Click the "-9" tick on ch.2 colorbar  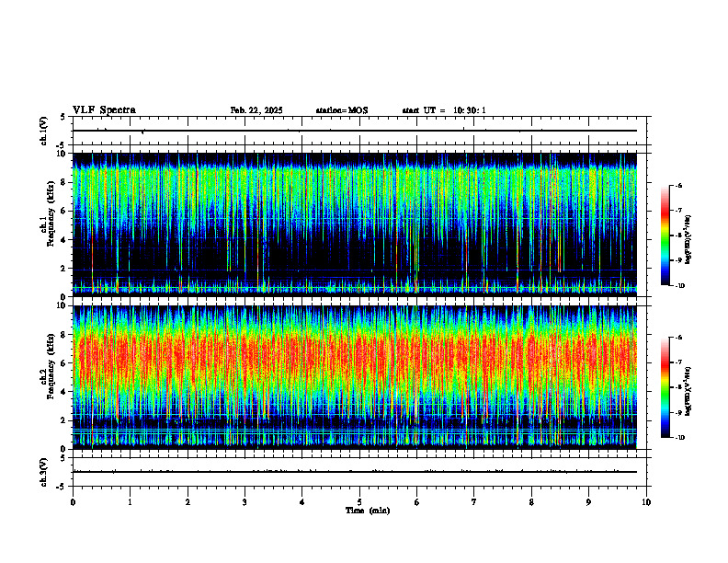[678, 412]
